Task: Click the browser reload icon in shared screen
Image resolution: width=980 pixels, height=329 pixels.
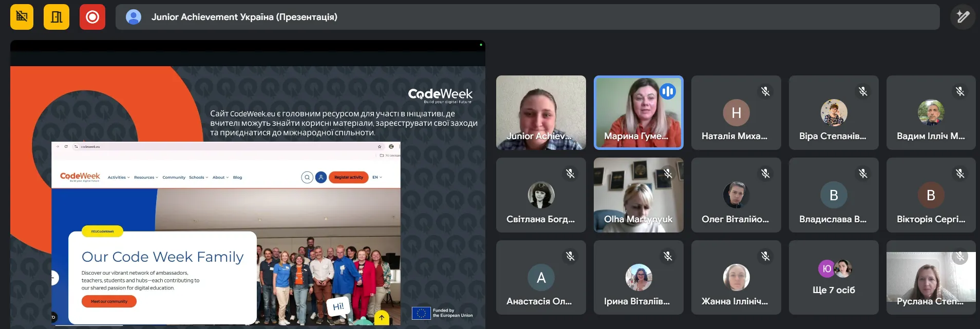Action: click(x=66, y=146)
